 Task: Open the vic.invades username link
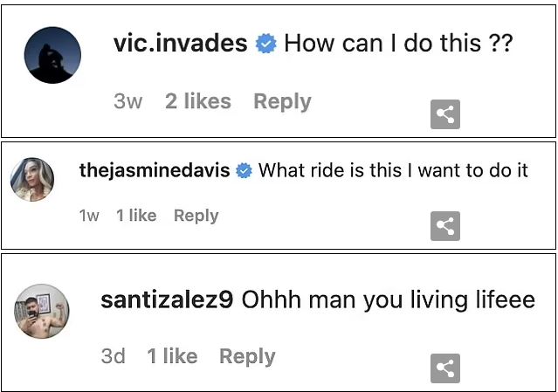coord(180,44)
